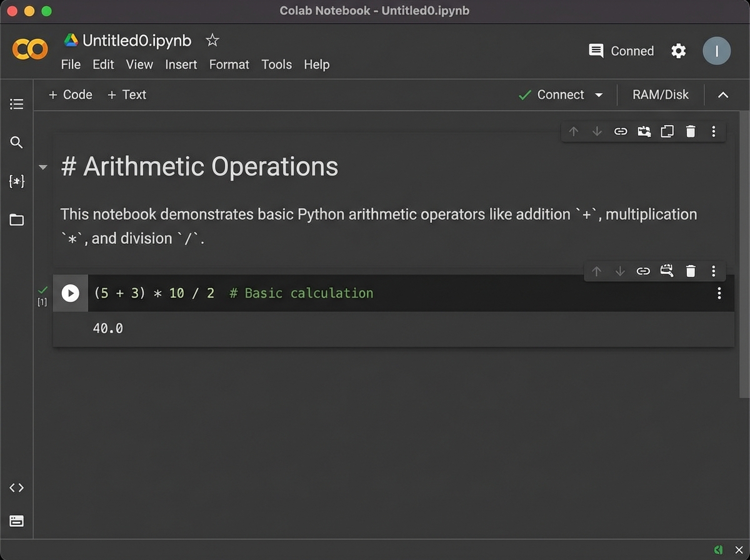Screen dimensions: 750x560
Task: Open the View menu
Action: click(139, 64)
